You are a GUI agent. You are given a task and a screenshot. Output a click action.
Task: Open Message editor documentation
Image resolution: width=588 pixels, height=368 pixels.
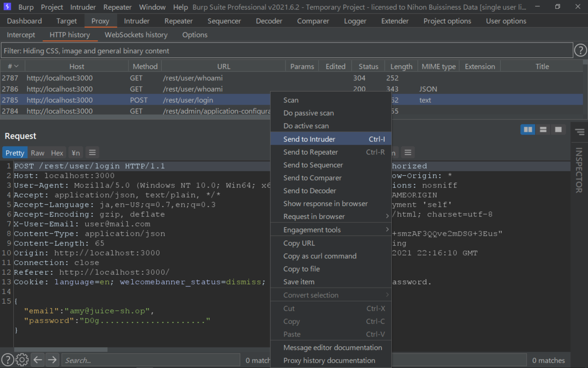331,347
